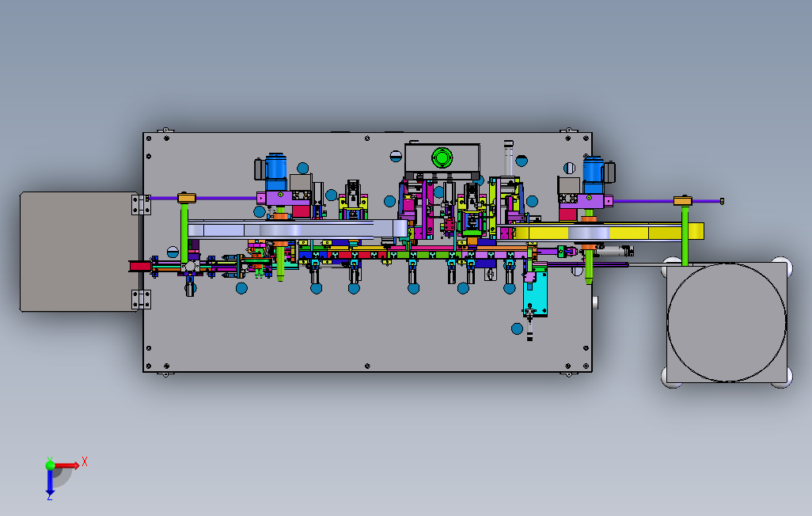
Task: Select the orange clamp on the right purple rod
Action: click(683, 201)
